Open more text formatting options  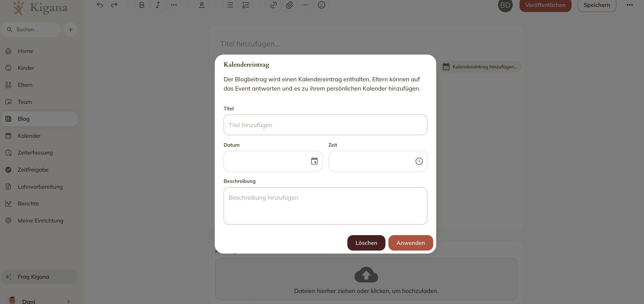[174, 5]
